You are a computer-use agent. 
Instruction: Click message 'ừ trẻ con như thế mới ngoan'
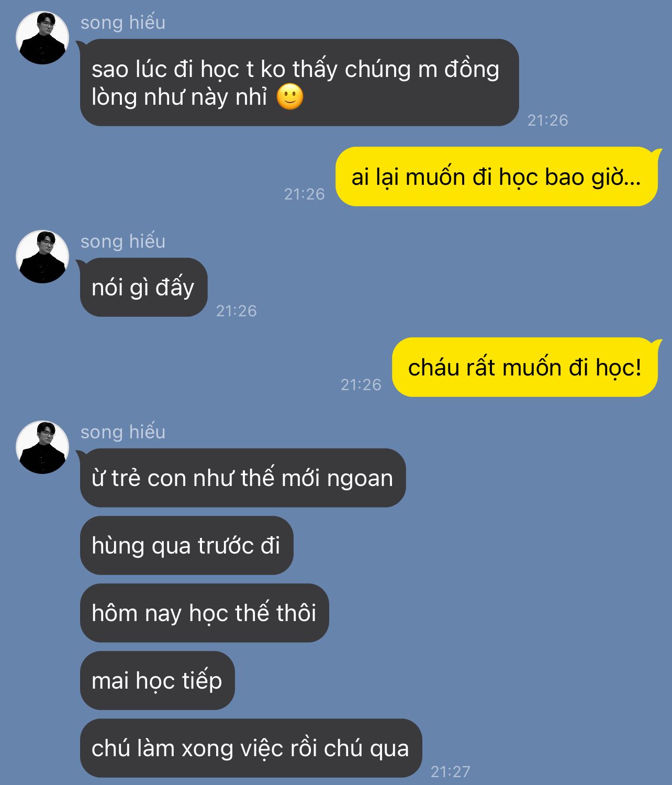coord(243,478)
